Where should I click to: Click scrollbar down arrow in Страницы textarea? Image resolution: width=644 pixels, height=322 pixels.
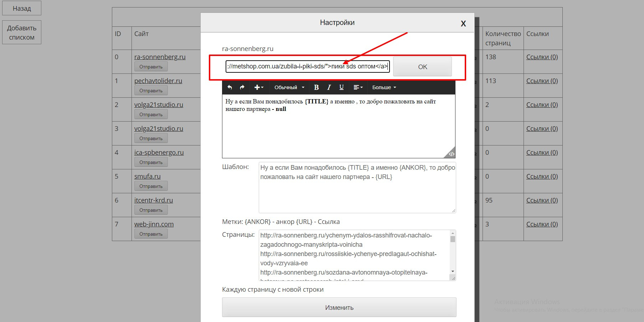(x=453, y=271)
